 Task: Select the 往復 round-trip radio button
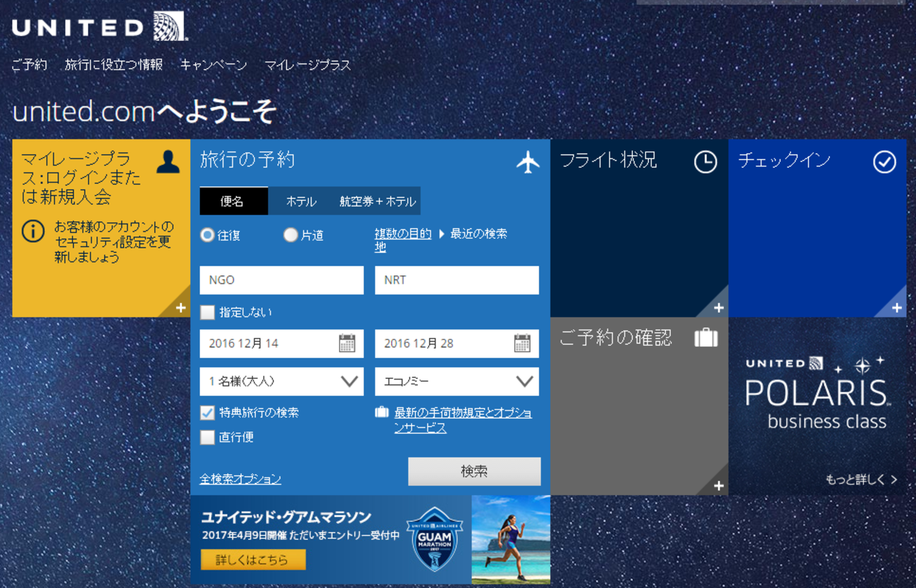[x=207, y=235]
